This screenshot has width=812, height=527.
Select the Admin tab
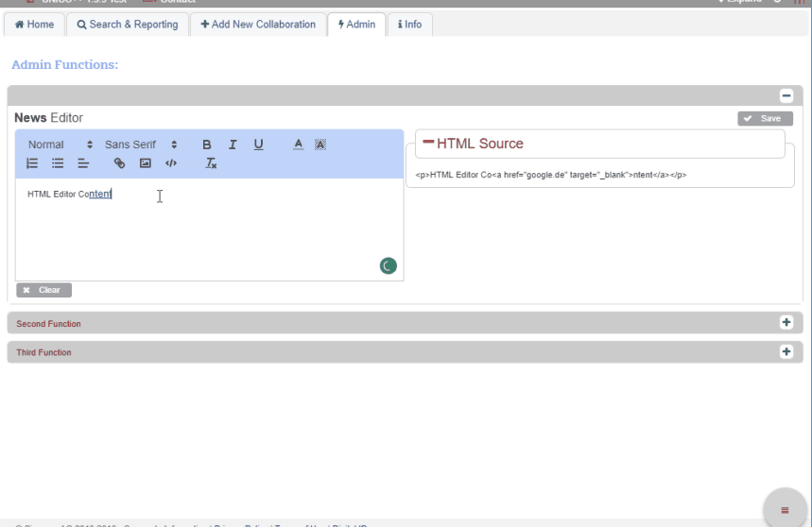[356, 25]
